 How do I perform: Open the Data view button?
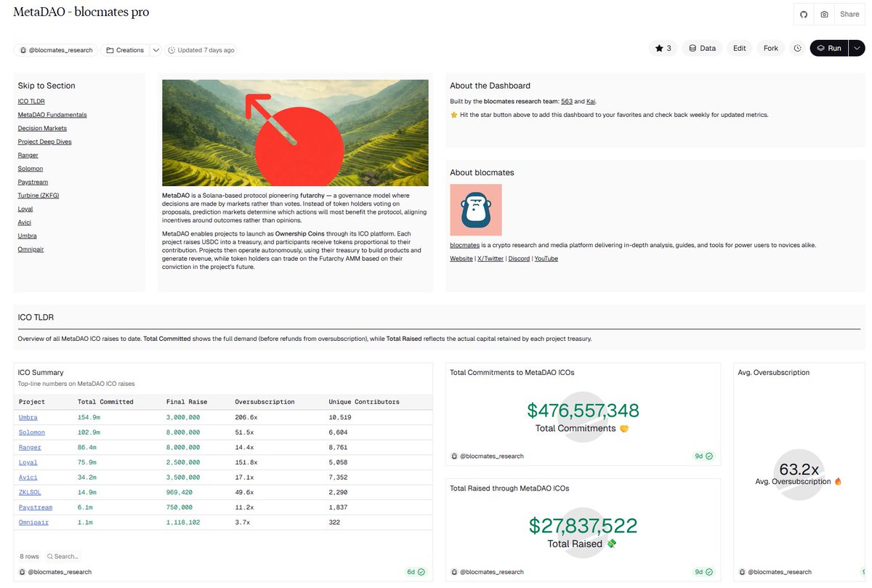point(702,48)
